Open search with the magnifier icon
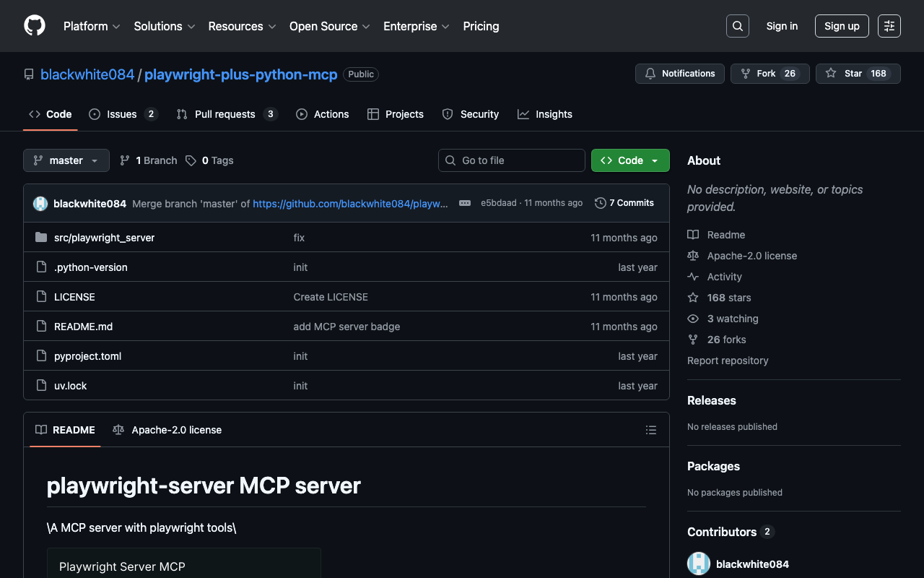 point(737,26)
